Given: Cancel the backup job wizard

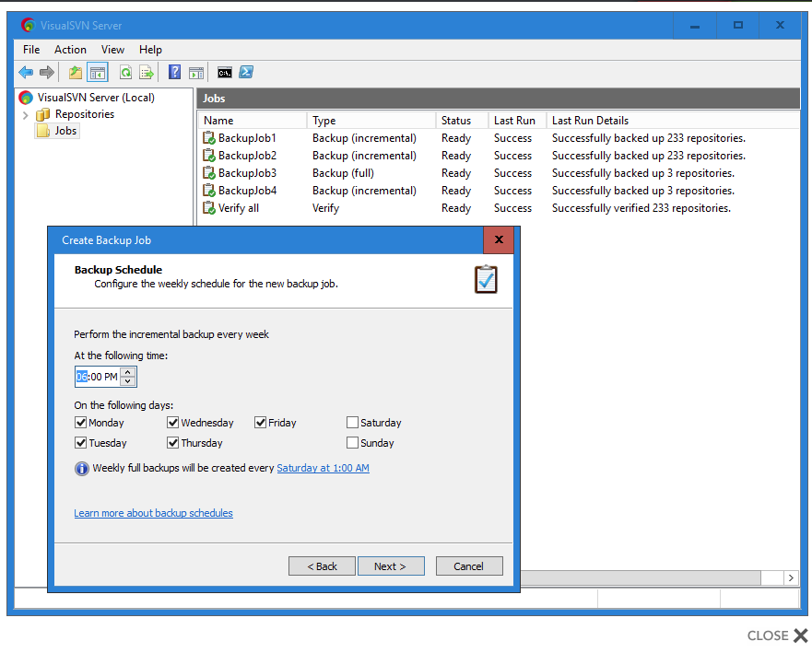Looking at the screenshot, I should pyautogui.click(x=469, y=566).
